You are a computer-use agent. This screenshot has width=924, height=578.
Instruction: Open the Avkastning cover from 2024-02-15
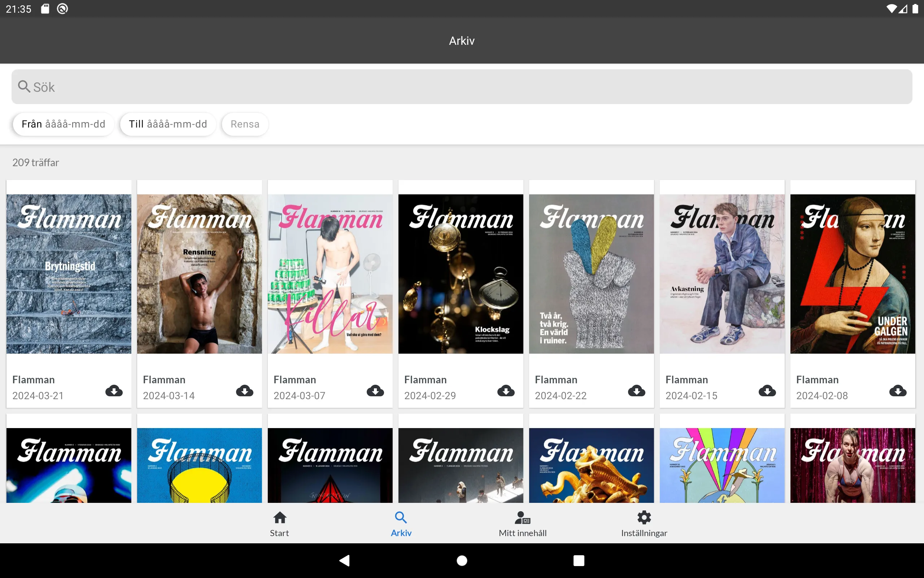[722, 274]
